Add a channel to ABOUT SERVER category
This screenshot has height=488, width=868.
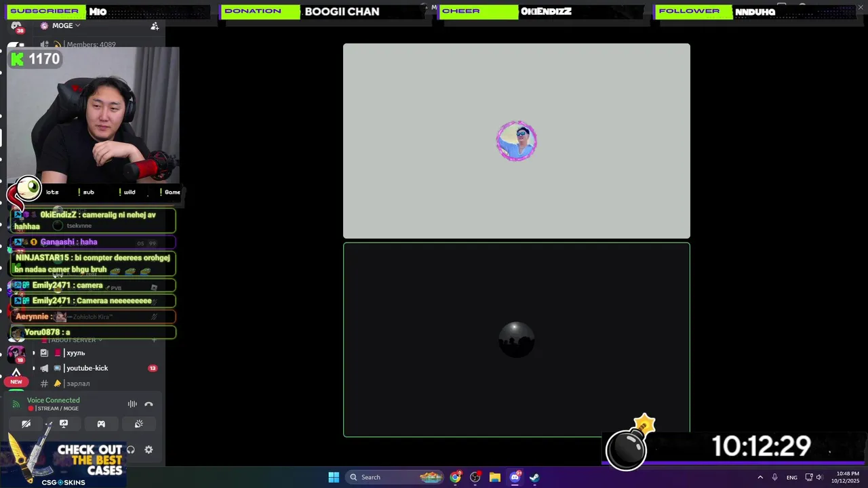tap(154, 340)
